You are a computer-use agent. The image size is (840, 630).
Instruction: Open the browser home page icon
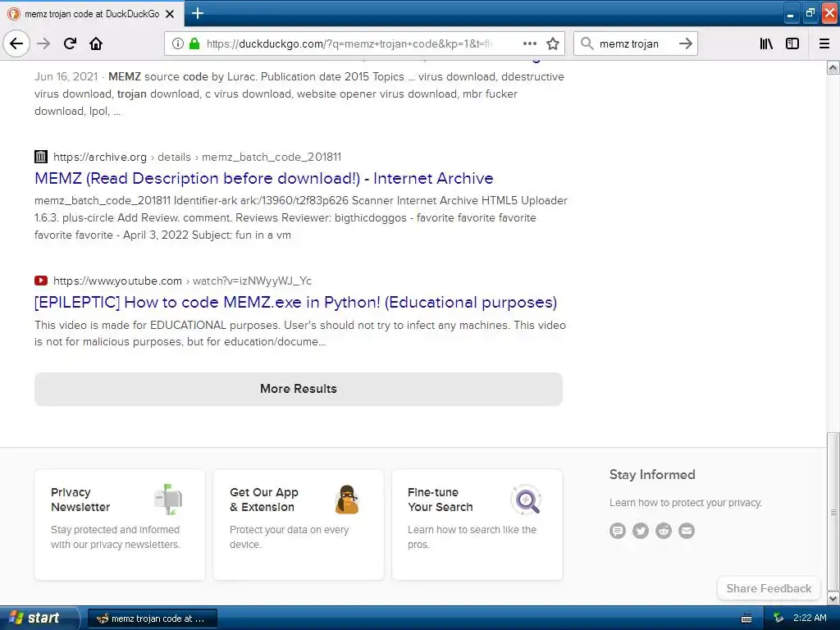click(96, 43)
